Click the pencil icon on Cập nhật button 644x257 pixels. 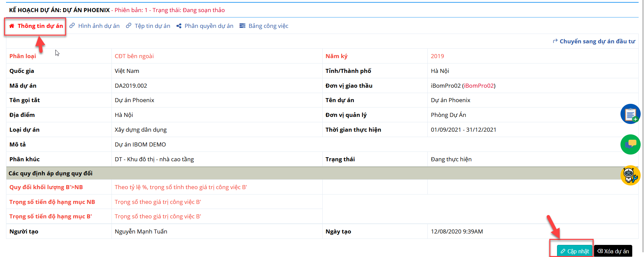click(563, 251)
